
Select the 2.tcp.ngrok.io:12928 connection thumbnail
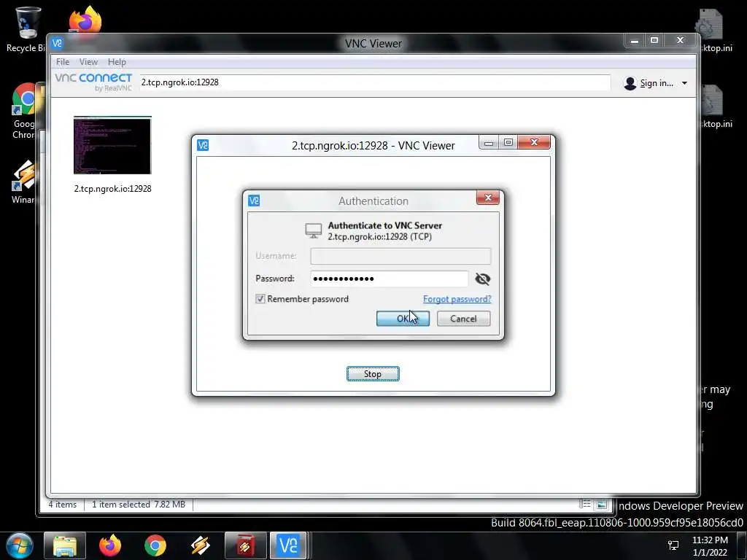coord(112,145)
